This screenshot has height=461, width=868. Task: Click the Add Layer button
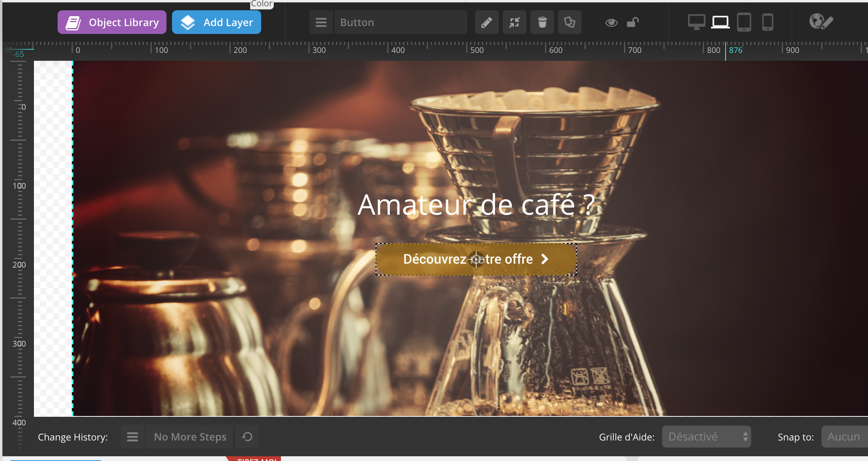click(217, 22)
